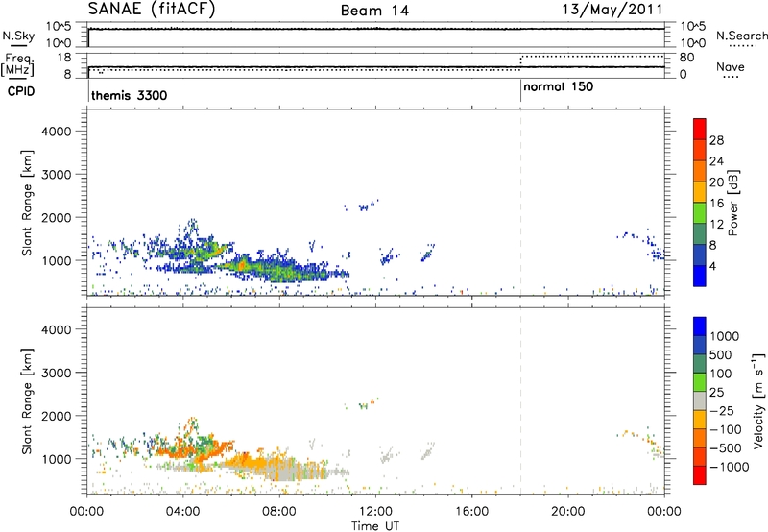Select the themis 3300 CPID entry
Image resolution: width=768 pixels, height=532 pixels.
130,95
